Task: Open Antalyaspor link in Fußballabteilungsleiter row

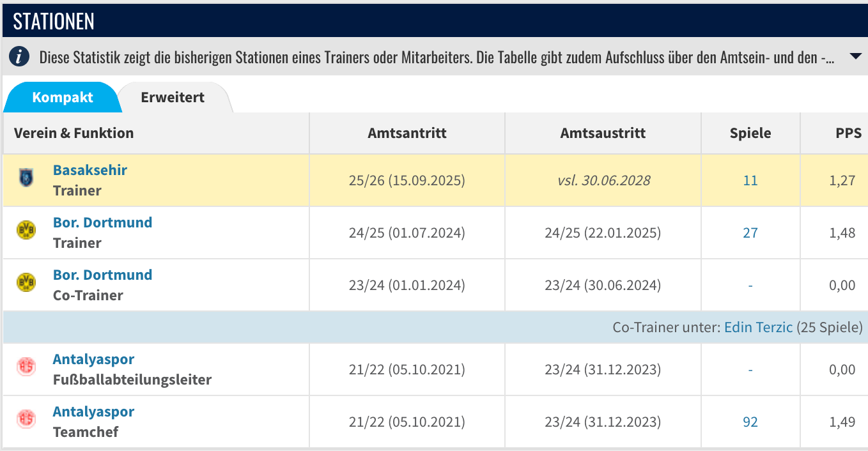Action: click(x=93, y=359)
